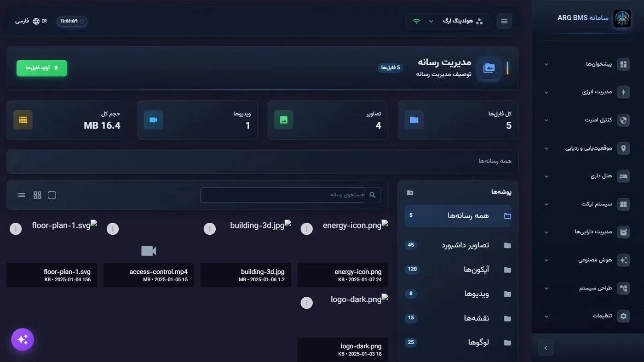Open the ویدیوها folder in folder list

(458, 294)
